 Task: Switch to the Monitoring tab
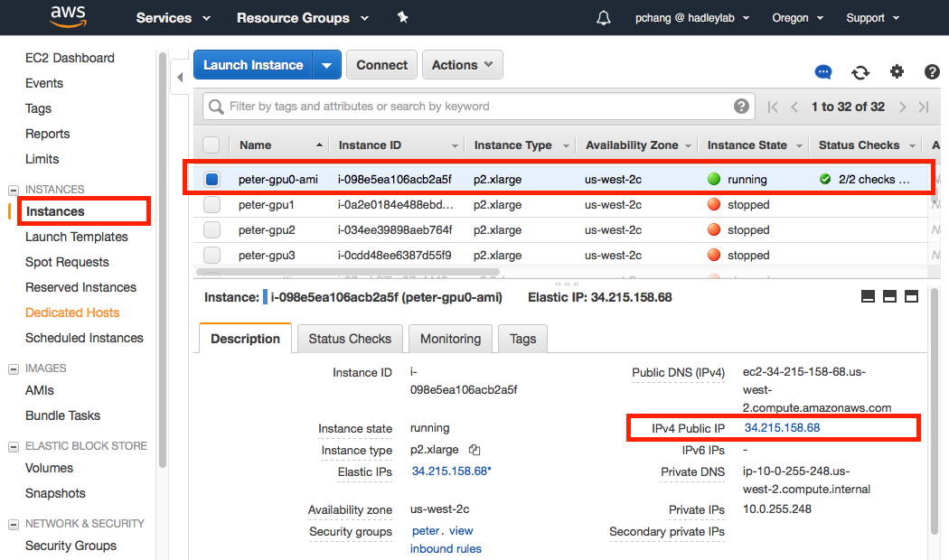point(450,339)
